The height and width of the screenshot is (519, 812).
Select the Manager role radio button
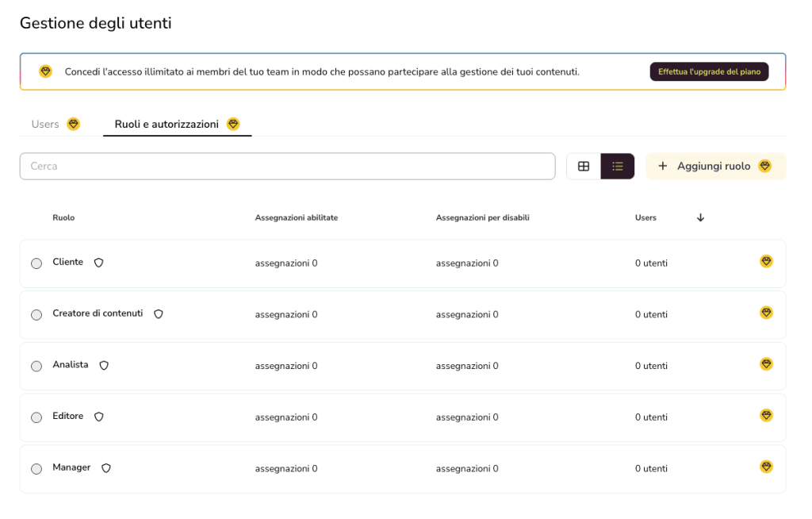[x=36, y=469]
